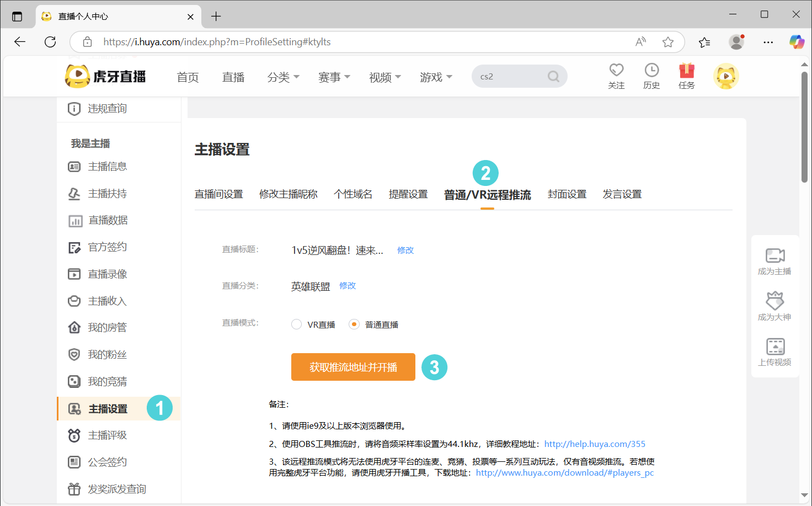Switch to the 直播间设置 tab
812x506 pixels.
point(218,194)
